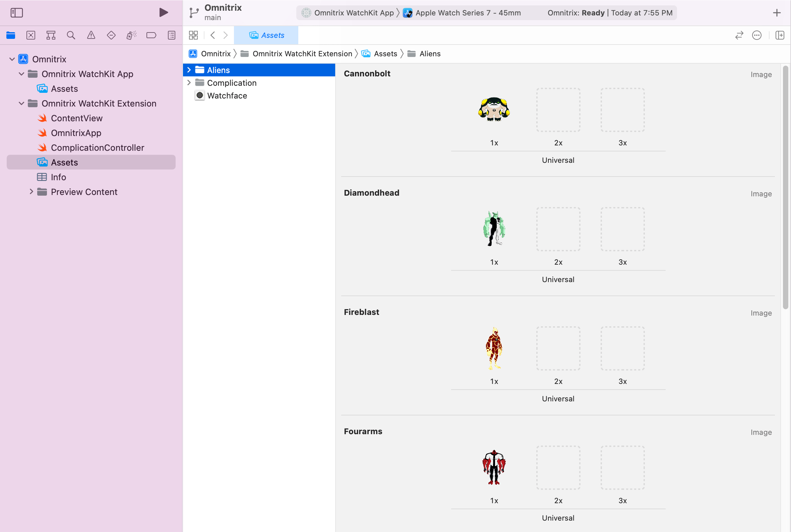
Task: Select the Fireblast 1x image
Action: click(x=494, y=348)
